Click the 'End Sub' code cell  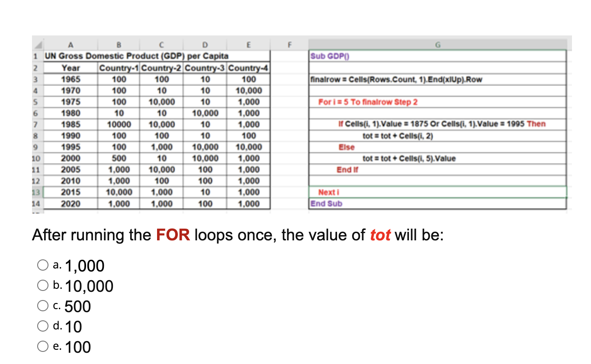click(437, 203)
